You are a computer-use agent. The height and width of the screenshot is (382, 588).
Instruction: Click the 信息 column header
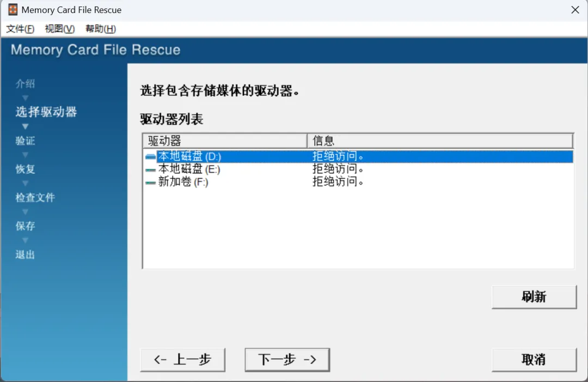tap(440, 141)
